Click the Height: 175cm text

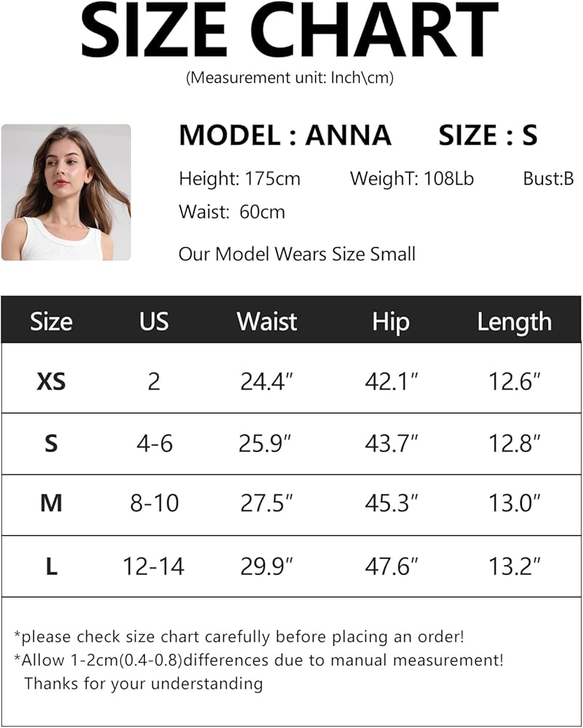239,178
